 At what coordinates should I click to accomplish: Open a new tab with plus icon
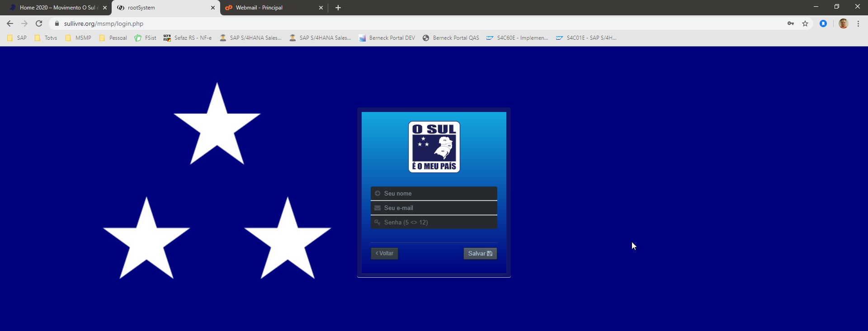click(338, 8)
